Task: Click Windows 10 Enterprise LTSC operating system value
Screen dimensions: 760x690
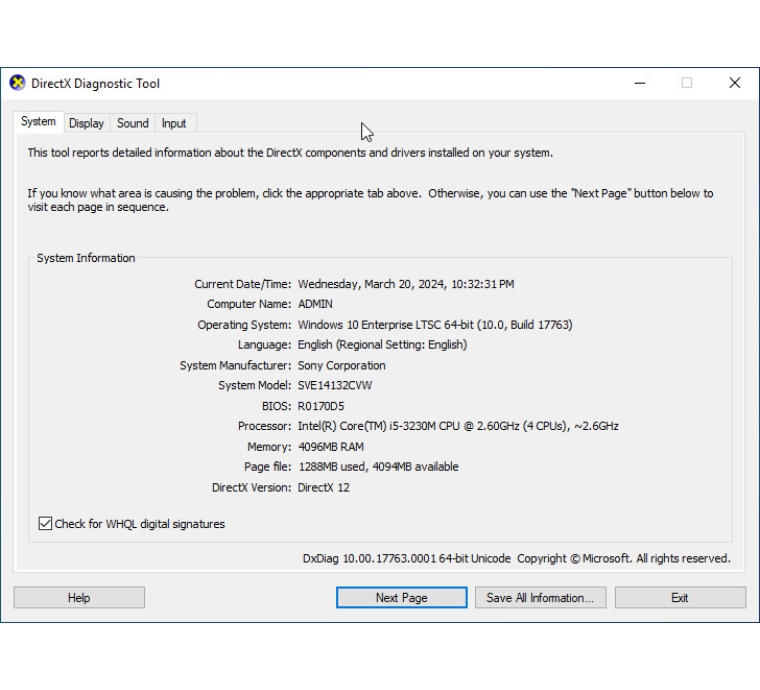Action: [435, 325]
